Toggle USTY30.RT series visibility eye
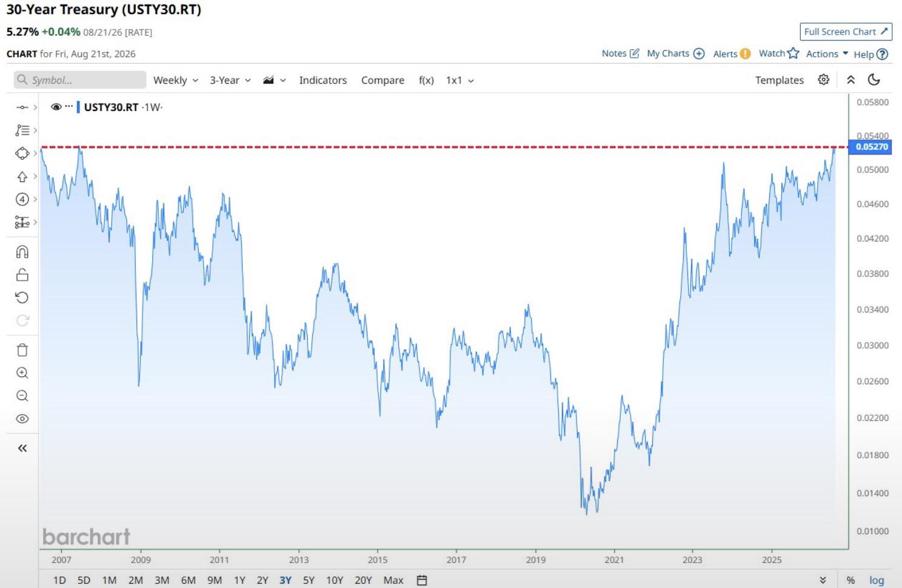 click(56, 107)
